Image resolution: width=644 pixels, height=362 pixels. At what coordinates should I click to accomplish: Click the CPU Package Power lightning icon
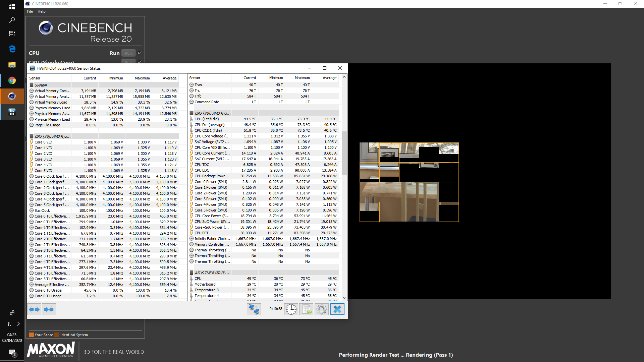click(x=192, y=176)
